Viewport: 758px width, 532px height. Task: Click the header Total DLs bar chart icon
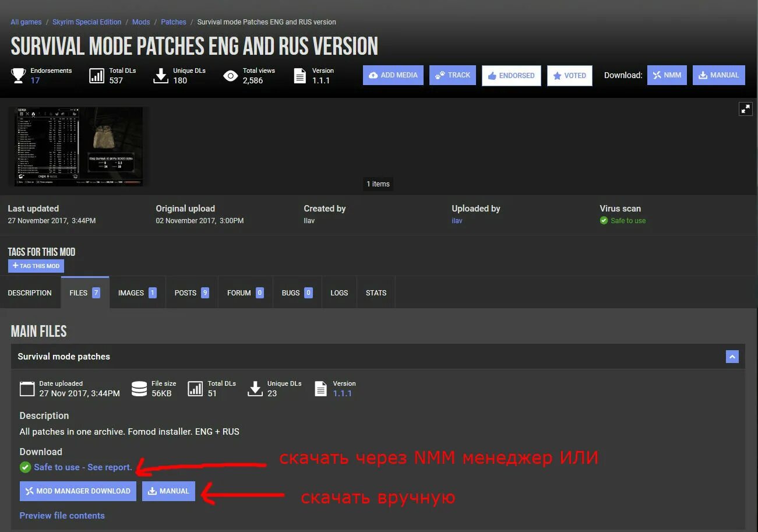(97, 75)
